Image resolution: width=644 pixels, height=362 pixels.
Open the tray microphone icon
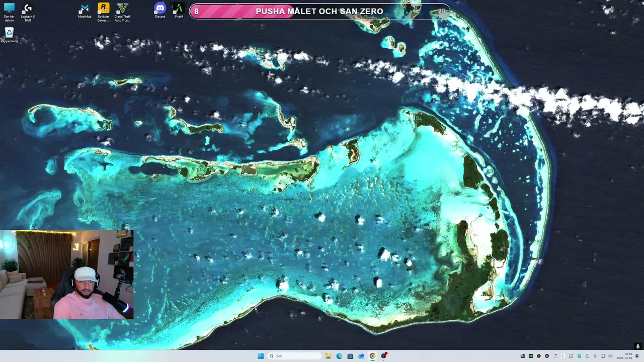point(595,356)
